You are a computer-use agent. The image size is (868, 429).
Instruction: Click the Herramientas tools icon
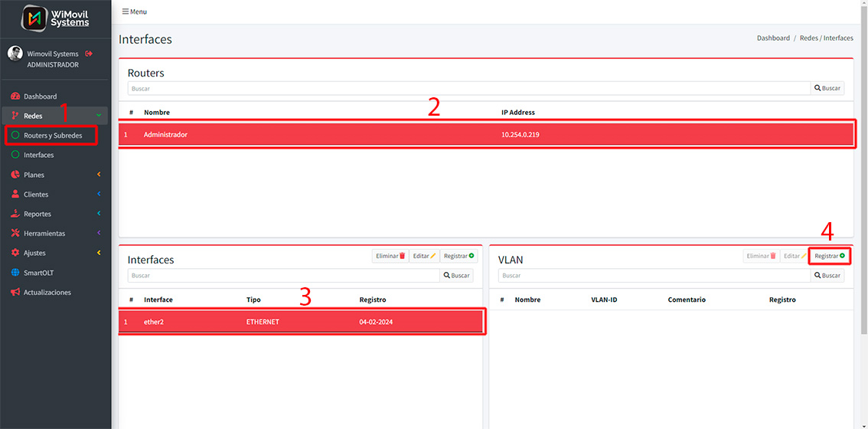coord(15,234)
